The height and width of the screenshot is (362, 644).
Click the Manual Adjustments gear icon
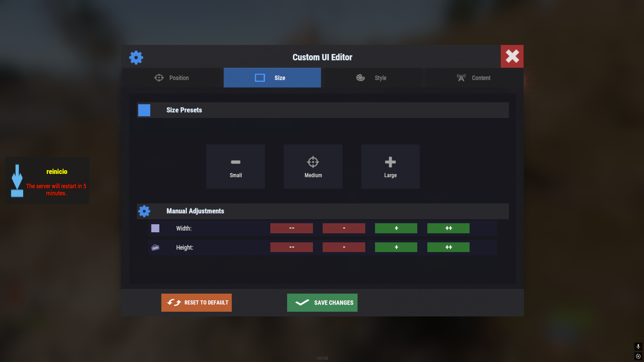[144, 211]
